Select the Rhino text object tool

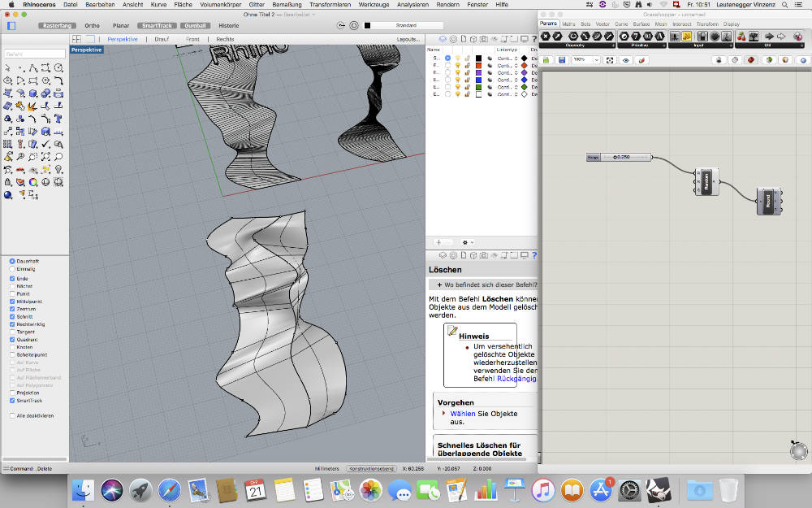58,118
